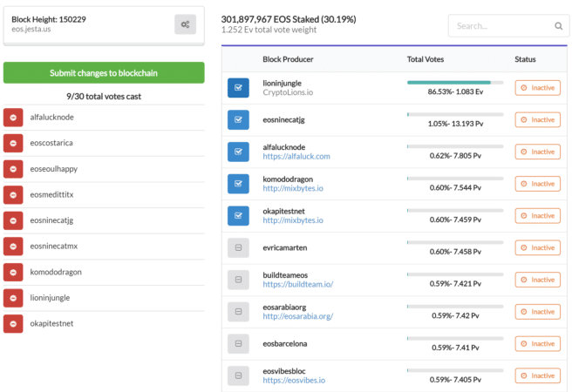Remove eoseoulhappy from cast votes
This screenshot has width=572, height=392.
click(x=14, y=168)
